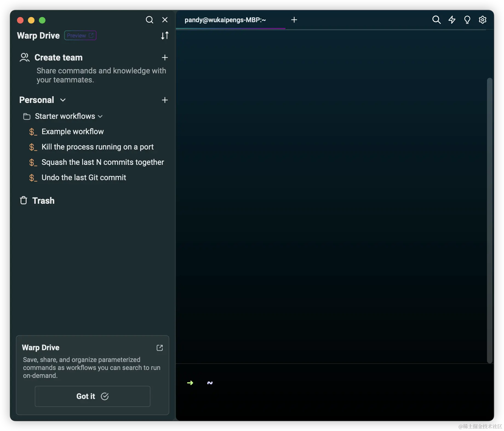Open Example workflow
The height and width of the screenshot is (431, 504).
[x=73, y=131]
